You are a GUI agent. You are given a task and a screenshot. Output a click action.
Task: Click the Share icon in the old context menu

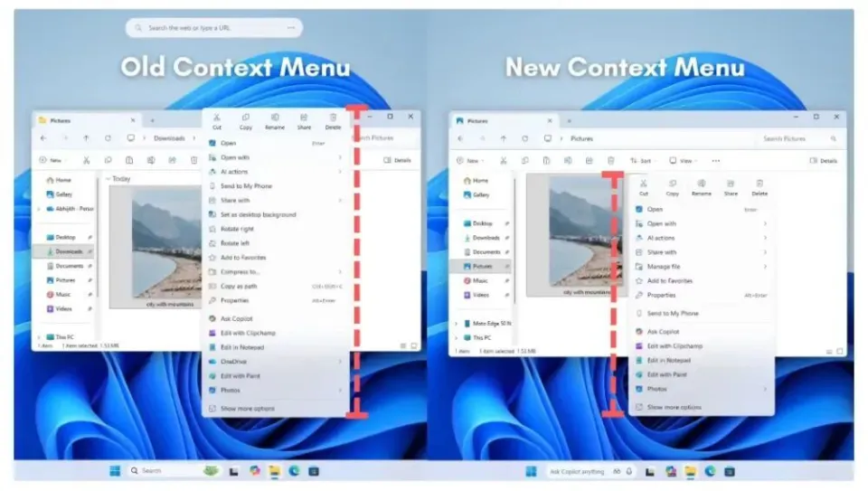[x=304, y=119]
